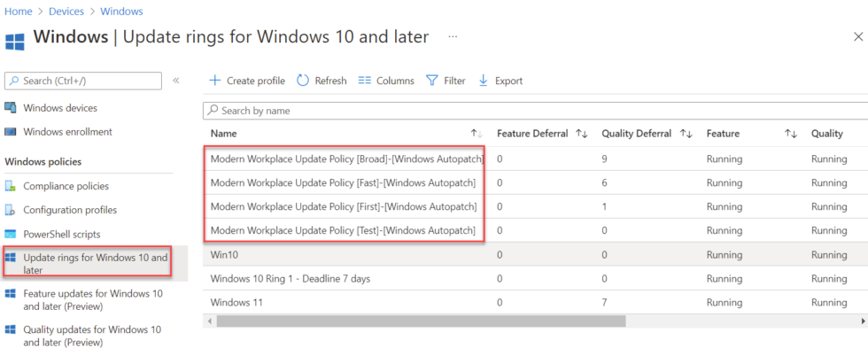The width and height of the screenshot is (868, 348).
Task: Sort by the Feature Deferral column arrows
Action: click(x=581, y=134)
